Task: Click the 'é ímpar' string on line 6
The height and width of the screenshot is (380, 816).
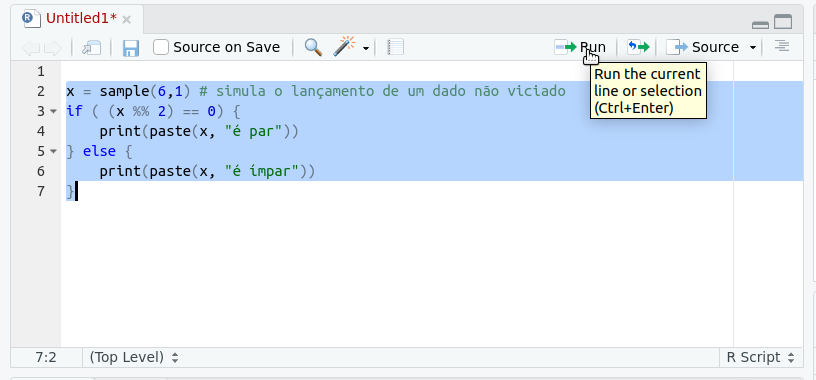Action: click(262, 171)
